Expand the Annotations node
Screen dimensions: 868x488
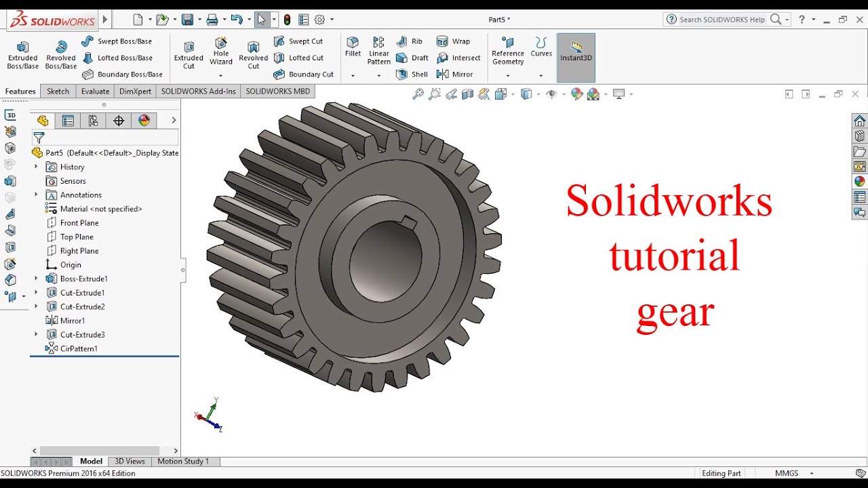coord(36,195)
